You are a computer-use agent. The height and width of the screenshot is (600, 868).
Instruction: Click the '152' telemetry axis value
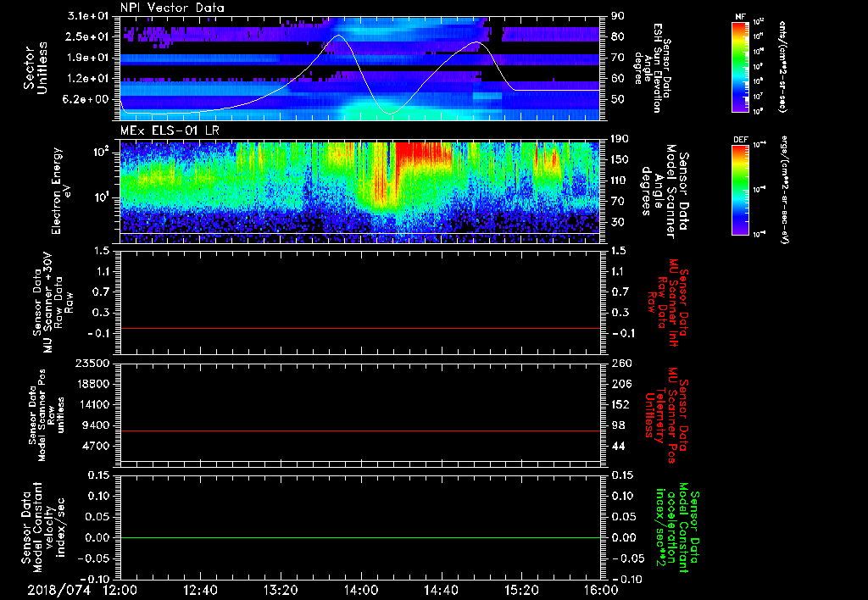pos(620,404)
